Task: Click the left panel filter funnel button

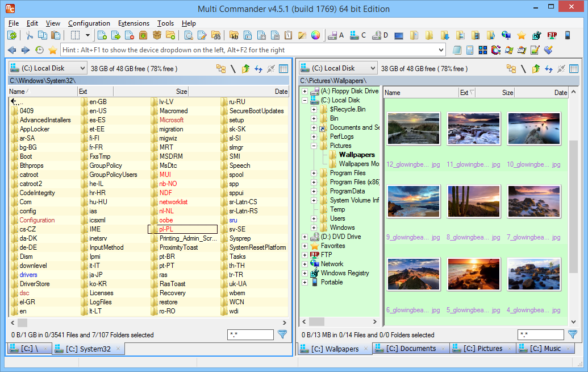Action: click(x=282, y=334)
